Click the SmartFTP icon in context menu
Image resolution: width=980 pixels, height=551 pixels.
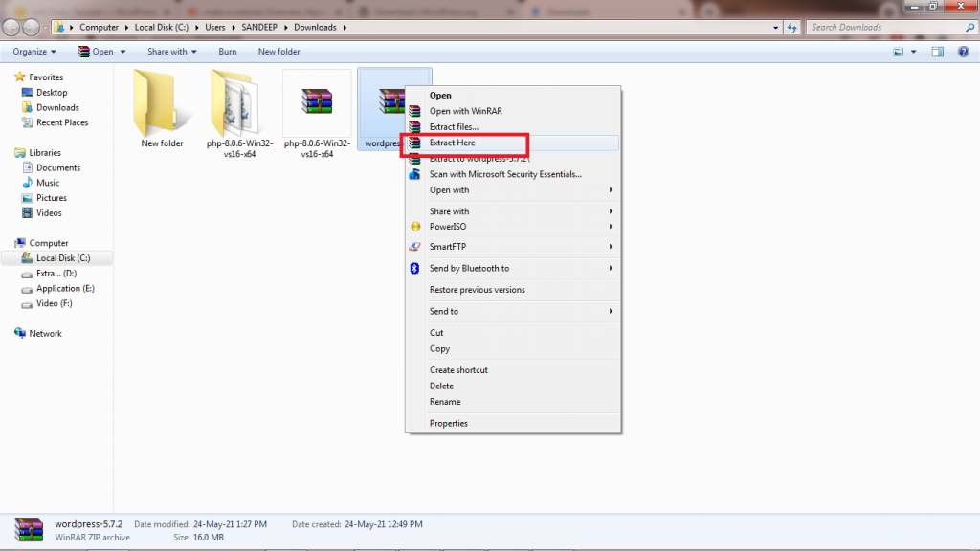tap(414, 247)
